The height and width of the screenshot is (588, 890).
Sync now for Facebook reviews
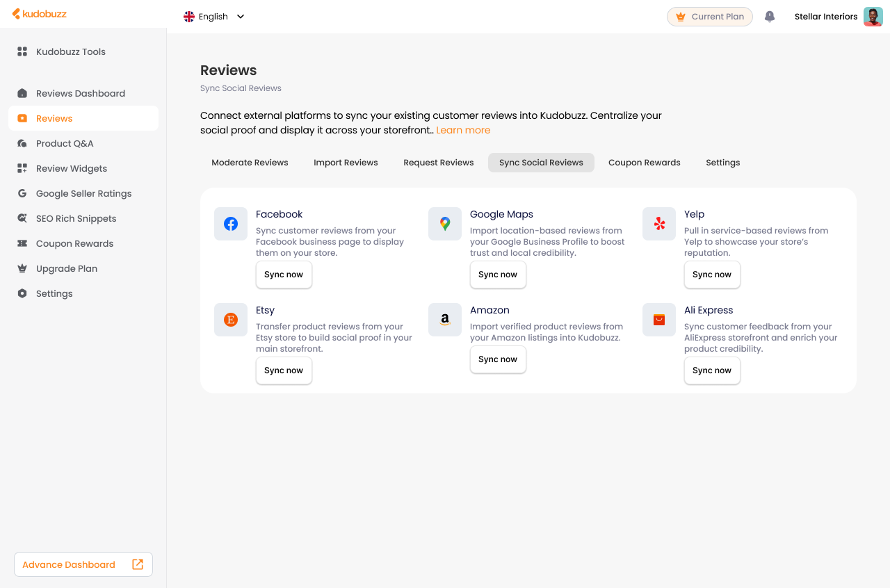point(284,275)
